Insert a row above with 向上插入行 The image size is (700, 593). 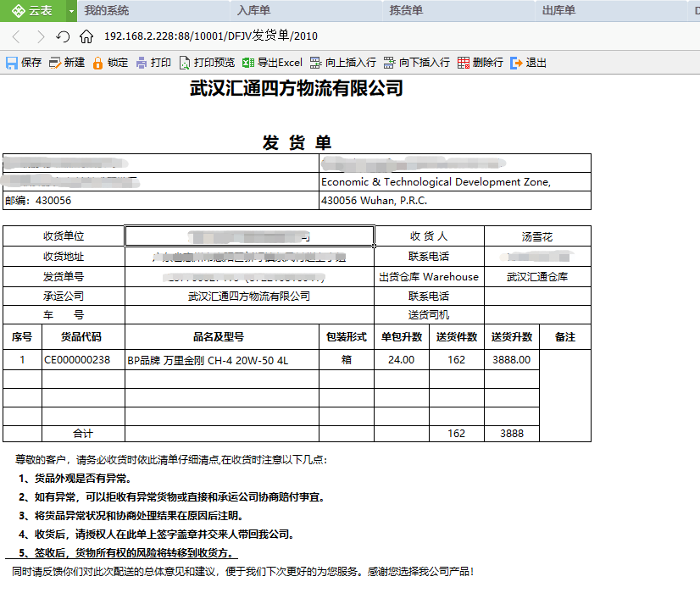(x=343, y=63)
